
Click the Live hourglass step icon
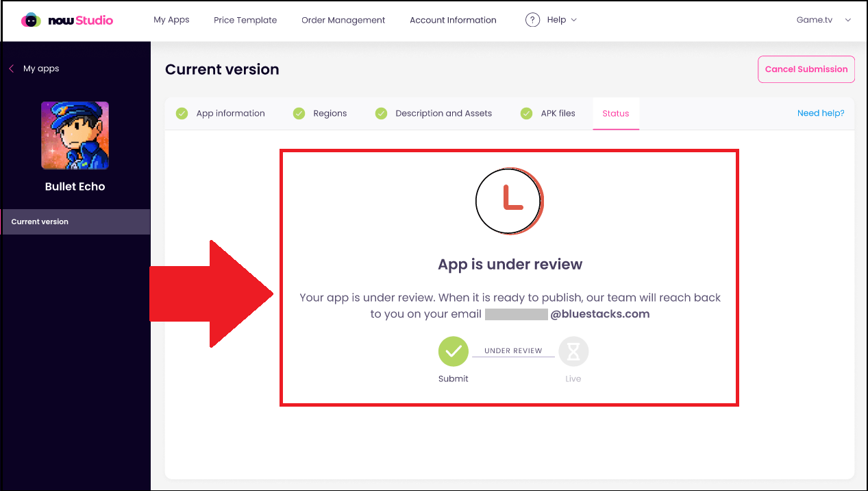pyautogui.click(x=573, y=352)
